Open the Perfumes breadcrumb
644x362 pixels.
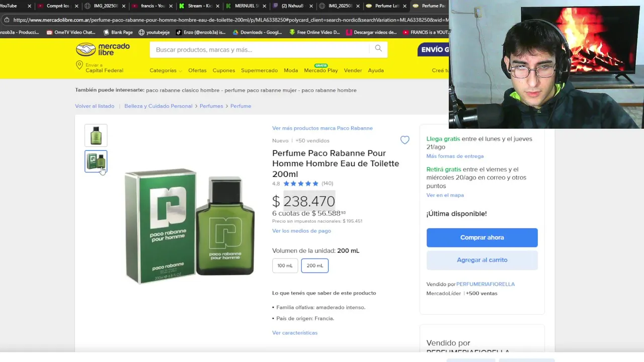211,106
